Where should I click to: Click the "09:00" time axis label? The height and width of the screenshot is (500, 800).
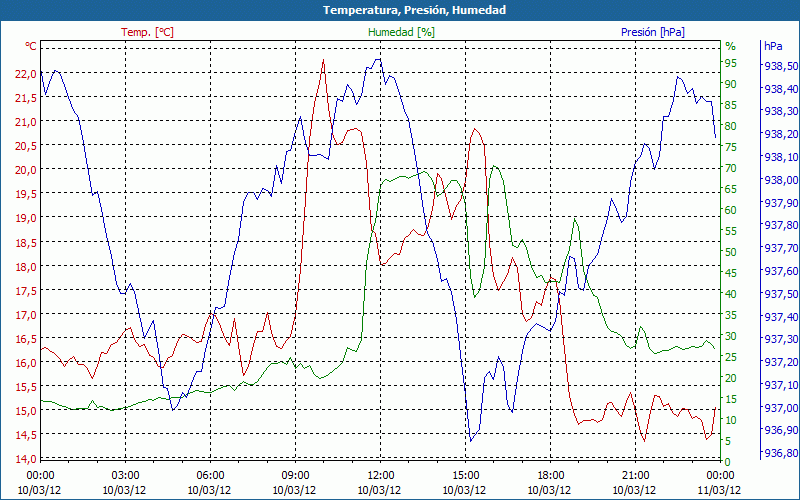pyautogui.click(x=295, y=477)
